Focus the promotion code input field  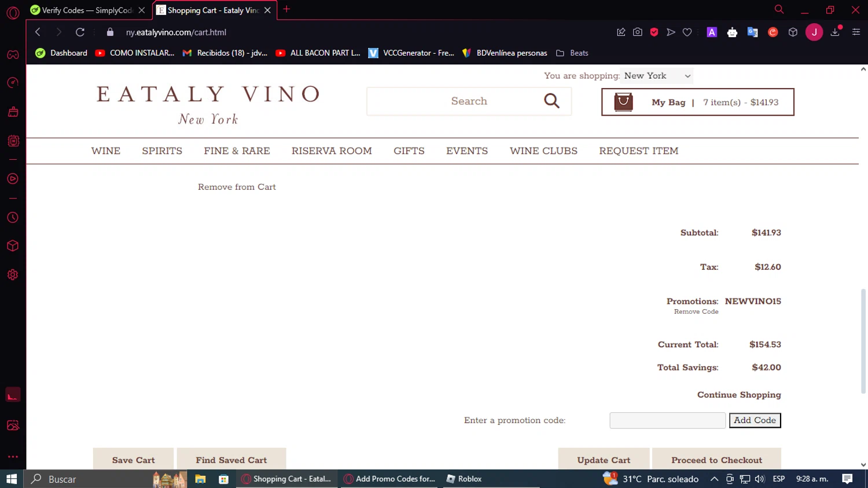667,420
